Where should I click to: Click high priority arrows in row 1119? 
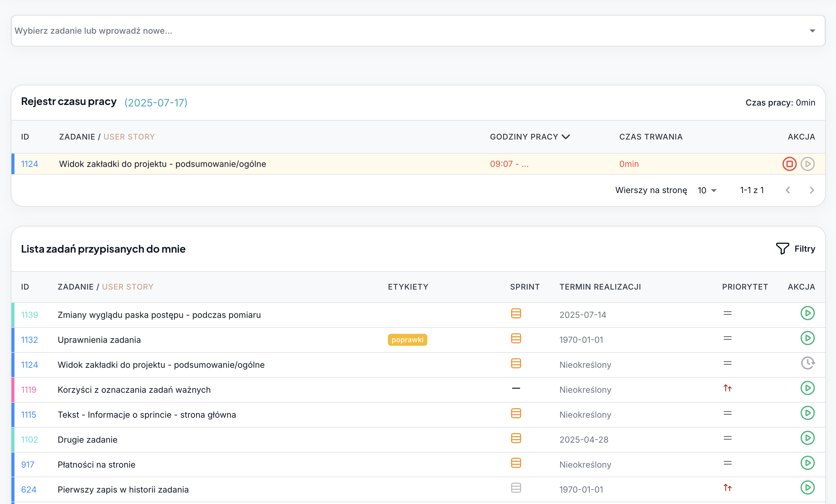[727, 388]
